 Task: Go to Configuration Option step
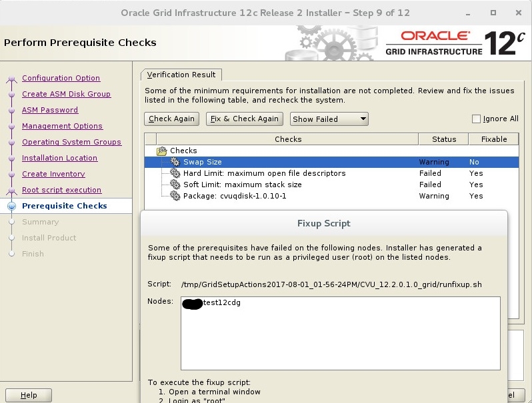click(61, 78)
